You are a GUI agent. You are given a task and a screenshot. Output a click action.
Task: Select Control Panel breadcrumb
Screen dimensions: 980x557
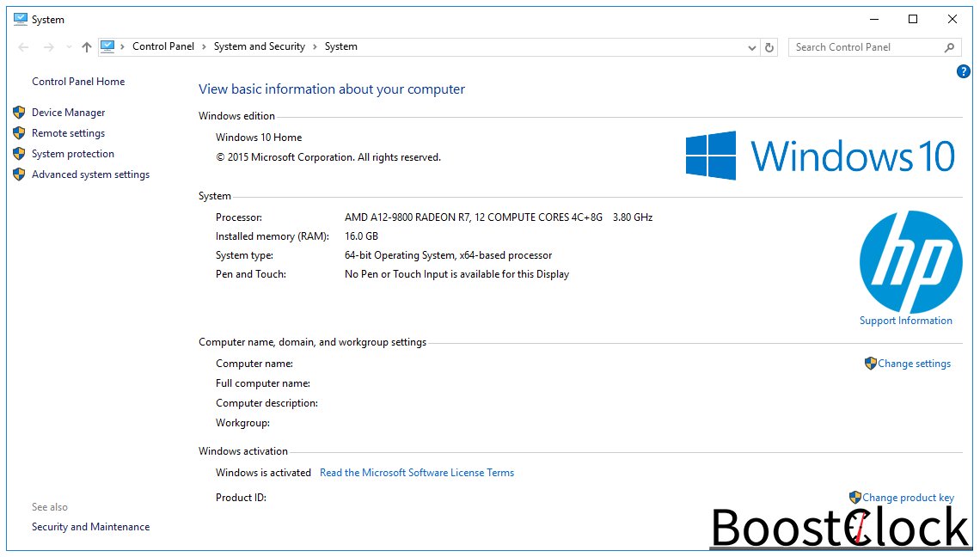163,46
